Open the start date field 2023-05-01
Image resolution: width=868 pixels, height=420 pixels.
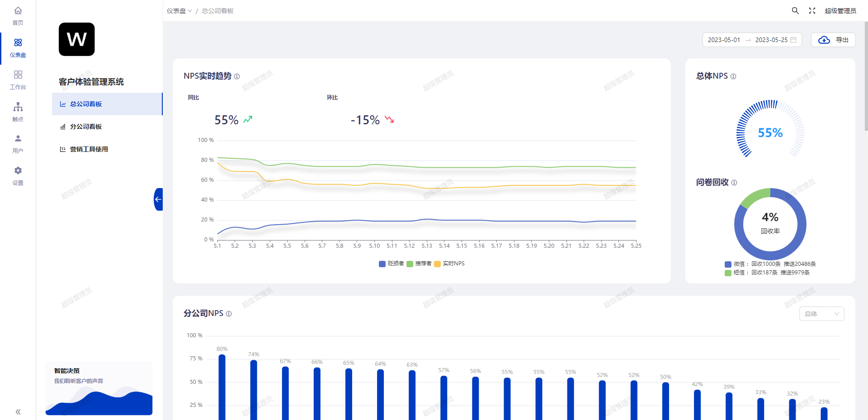724,40
